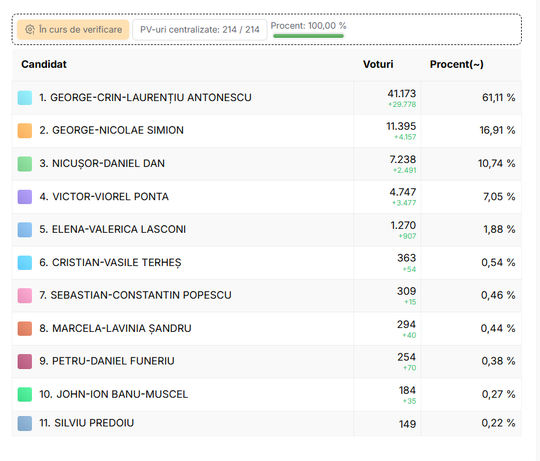Click the green Procent progress bar

click(x=309, y=36)
